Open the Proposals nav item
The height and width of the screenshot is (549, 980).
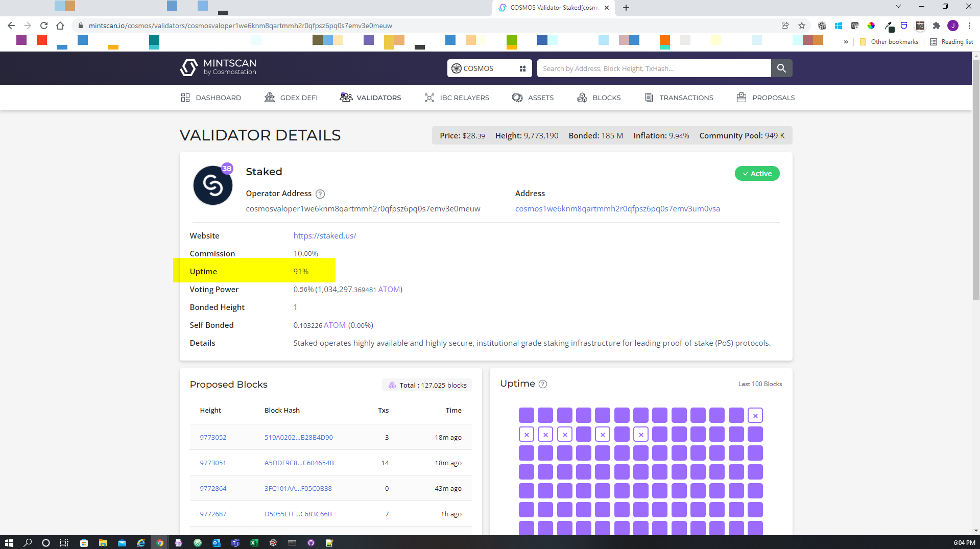click(x=766, y=98)
